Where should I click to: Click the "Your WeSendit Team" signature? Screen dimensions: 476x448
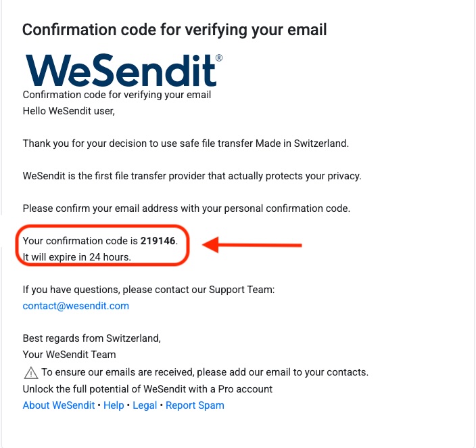69,355
